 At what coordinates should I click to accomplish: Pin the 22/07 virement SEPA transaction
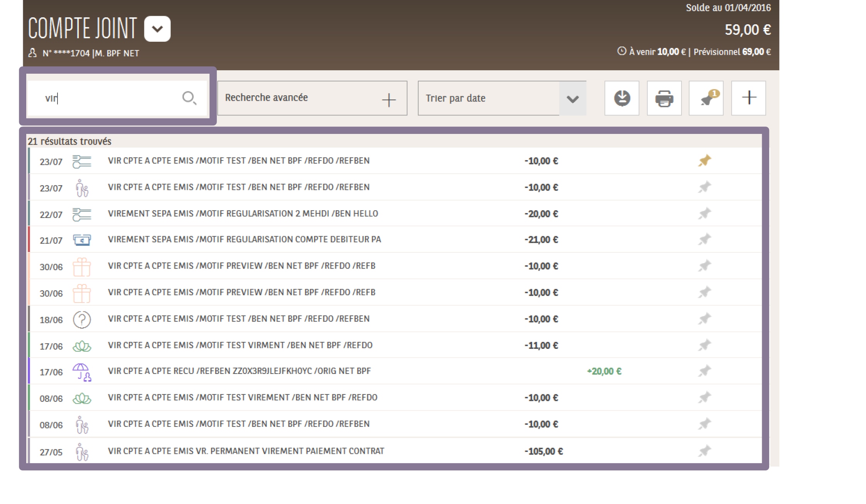pyautogui.click(x=704, y=213)
